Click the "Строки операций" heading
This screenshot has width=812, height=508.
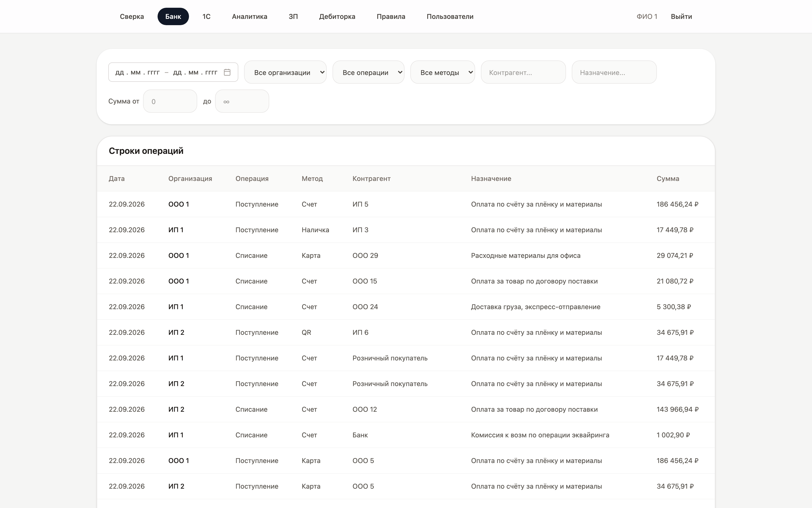(x=146, y=151)
